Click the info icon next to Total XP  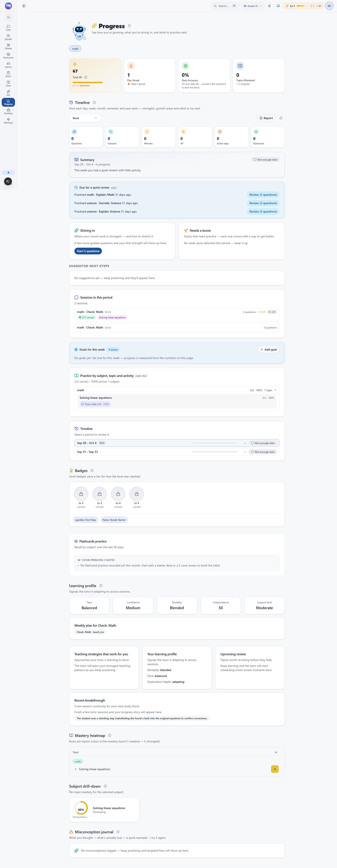pyautogui.click(x=86, y=77)
